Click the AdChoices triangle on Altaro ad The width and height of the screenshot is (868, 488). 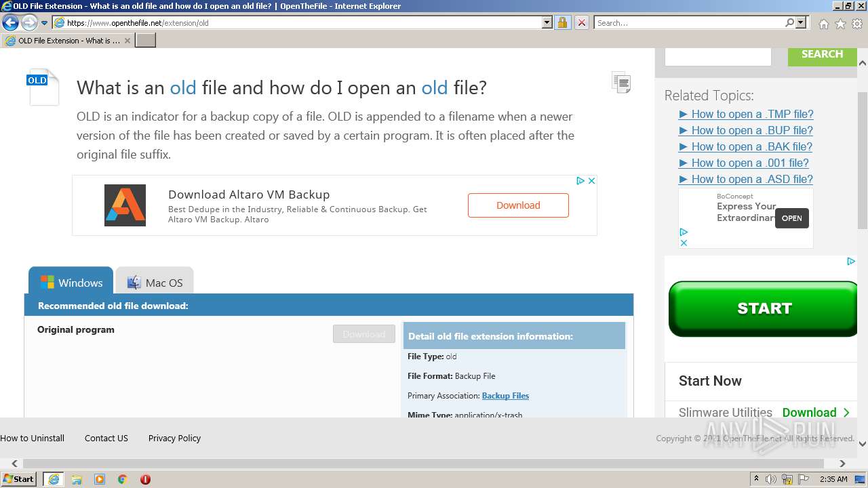pos(580,181)
